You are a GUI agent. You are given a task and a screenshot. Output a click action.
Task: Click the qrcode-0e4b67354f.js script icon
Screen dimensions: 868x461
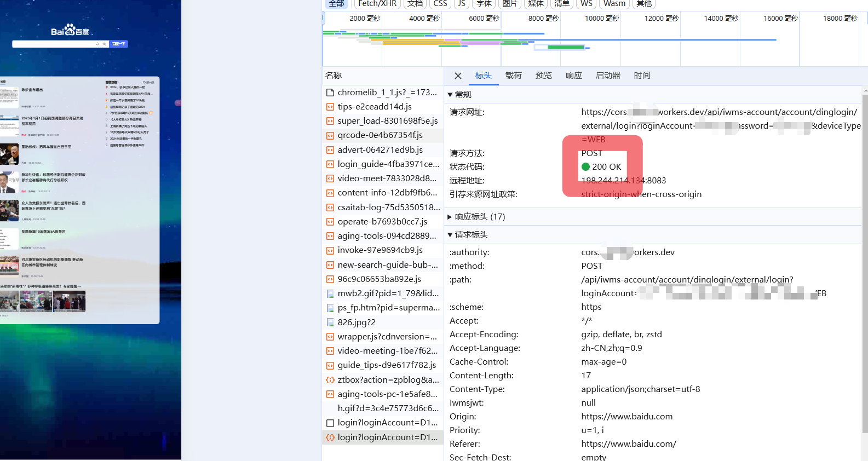coord(330,135)
